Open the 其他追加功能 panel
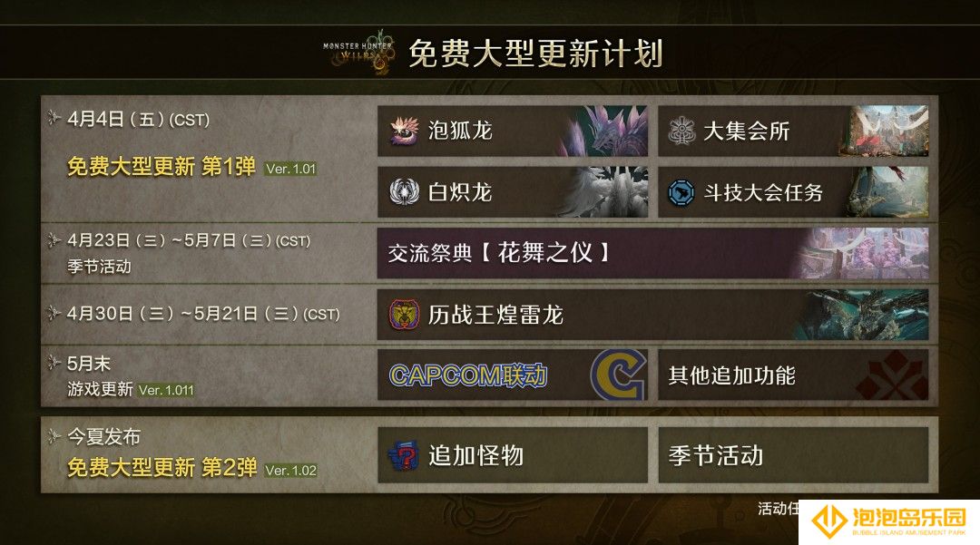The image size is (980, 545). tap(793, 375)
